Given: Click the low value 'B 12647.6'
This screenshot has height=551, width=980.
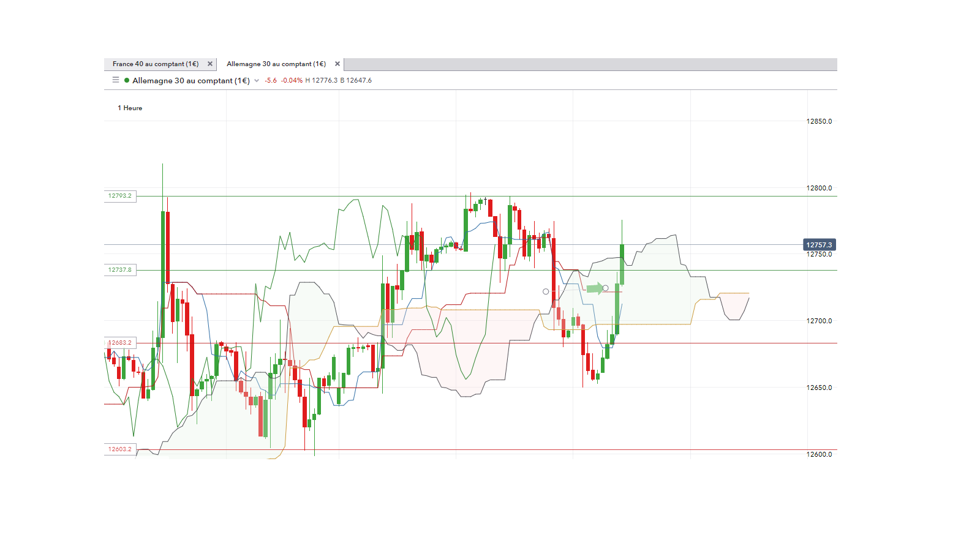Looking at the screenshot, I should [x=356, y=80].
